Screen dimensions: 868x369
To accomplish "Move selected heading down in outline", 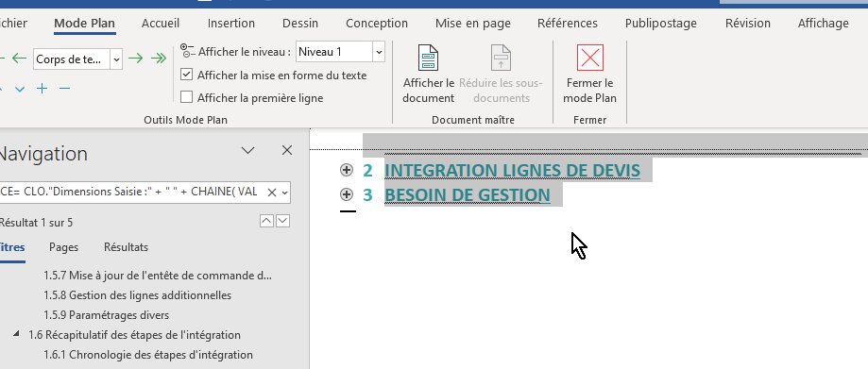I will pyautogui.click(x=20, y=89).
